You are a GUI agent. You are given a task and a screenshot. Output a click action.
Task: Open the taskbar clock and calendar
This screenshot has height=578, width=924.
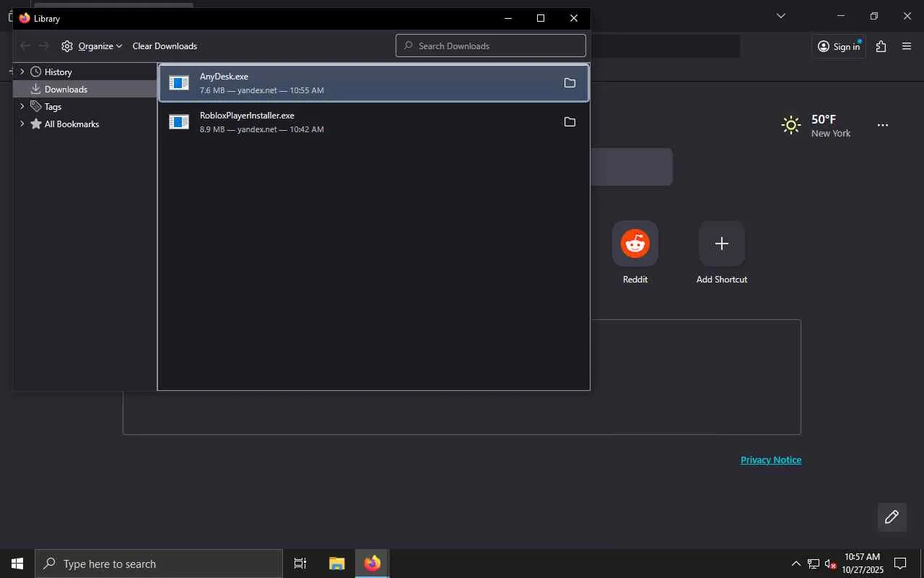tap(863, 564)
